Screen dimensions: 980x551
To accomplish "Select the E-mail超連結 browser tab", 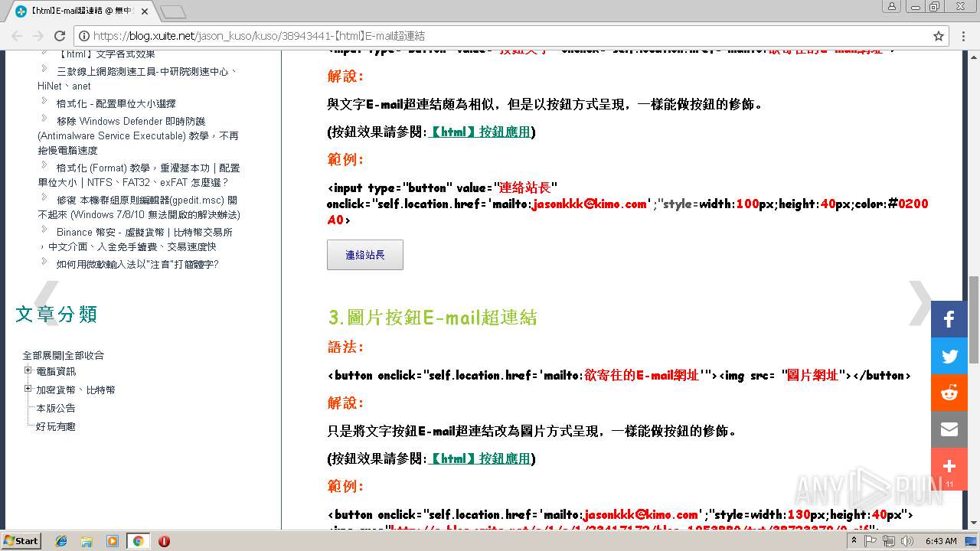I will point(83,11).
